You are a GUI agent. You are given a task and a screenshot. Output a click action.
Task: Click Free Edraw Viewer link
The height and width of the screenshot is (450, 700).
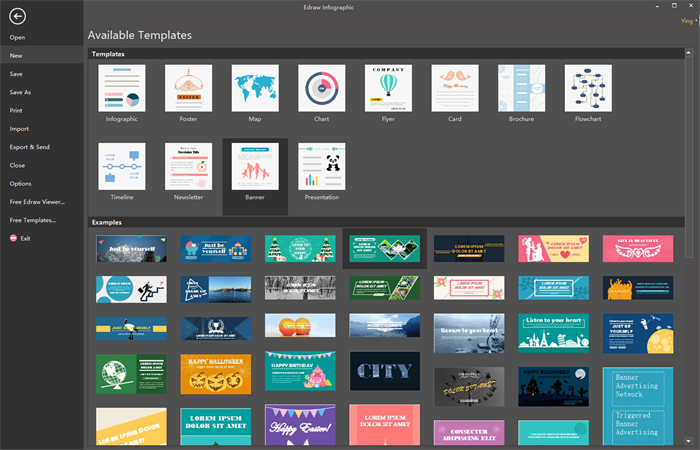coord(37,202)
